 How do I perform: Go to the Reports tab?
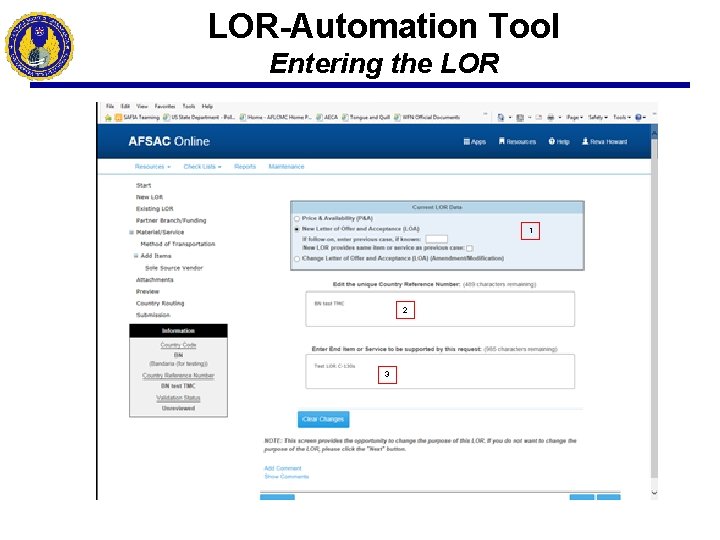(x=245, y=166)
